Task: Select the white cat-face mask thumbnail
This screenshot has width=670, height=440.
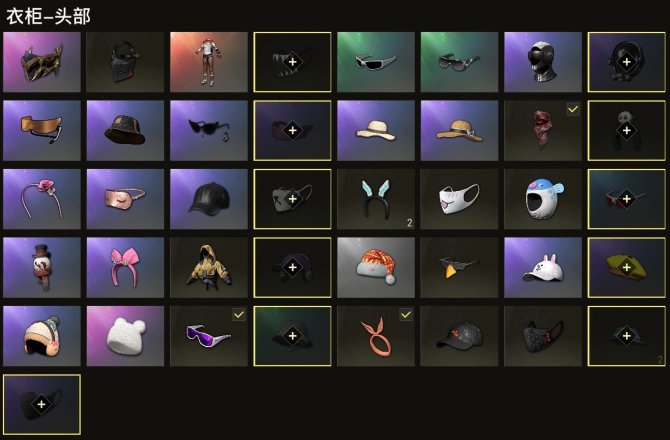Action: pos(459,199)
